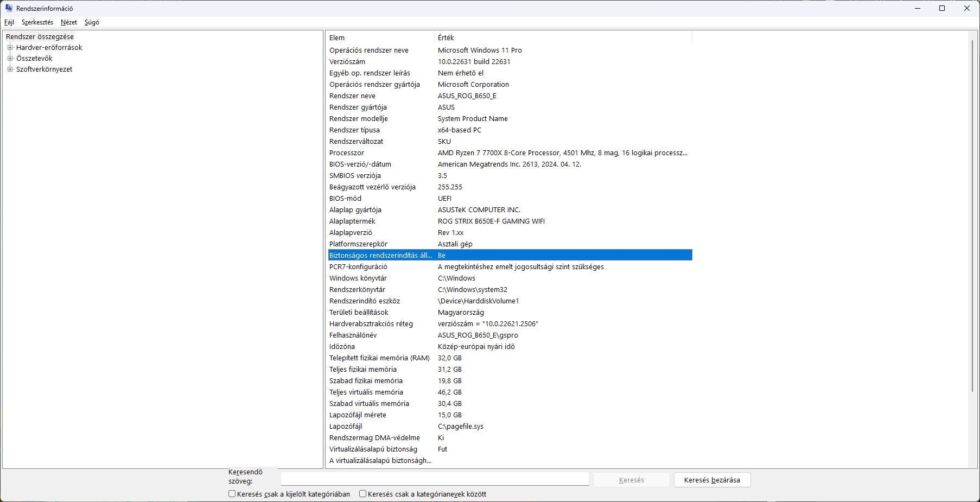Expand the Hardver-erőforrások node
The height and width of the screenshot is (502, 980).
pos(10,47)
